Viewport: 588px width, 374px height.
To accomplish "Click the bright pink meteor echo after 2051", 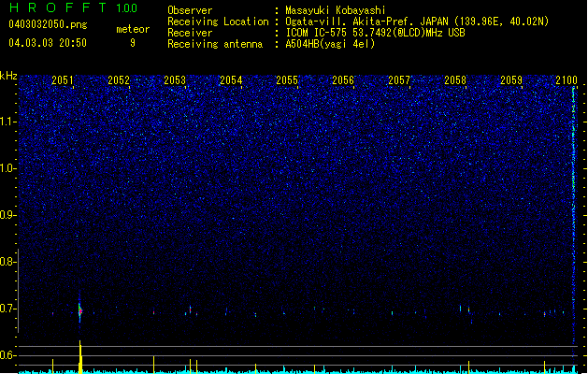I will pyautogui.click(x=79, y=311).
